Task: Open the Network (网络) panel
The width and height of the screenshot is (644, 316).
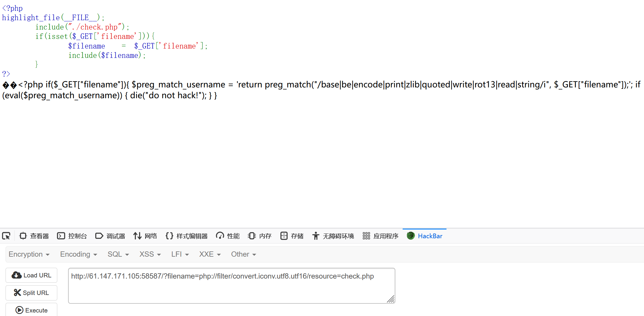Action: pyautogui.click(x=145, y=236)
